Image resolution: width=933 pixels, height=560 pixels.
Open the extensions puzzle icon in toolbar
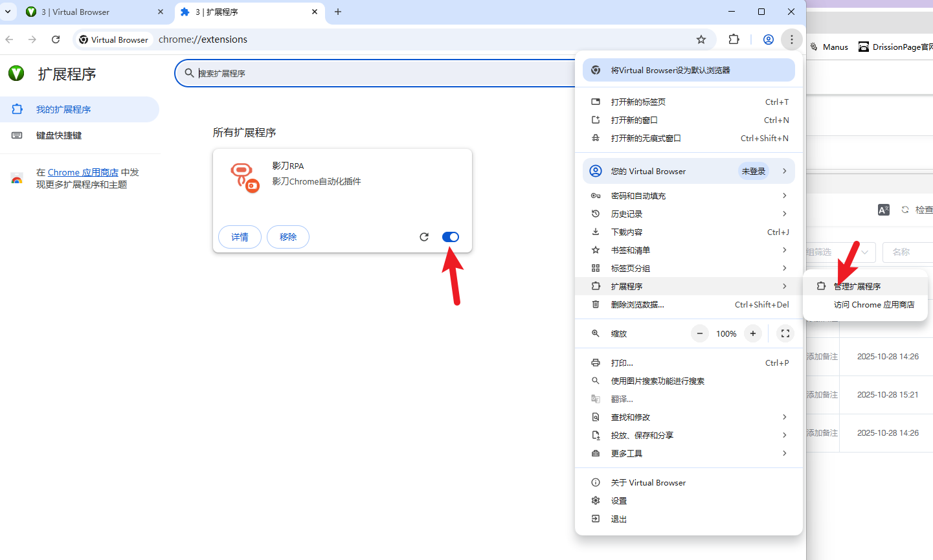click(x=734, y=39)
